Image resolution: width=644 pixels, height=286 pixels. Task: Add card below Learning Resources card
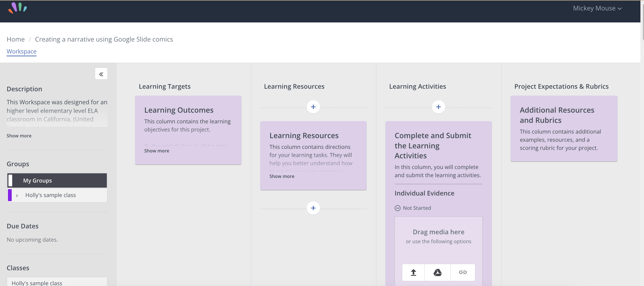pyautogui.click(x=313, y=208)
